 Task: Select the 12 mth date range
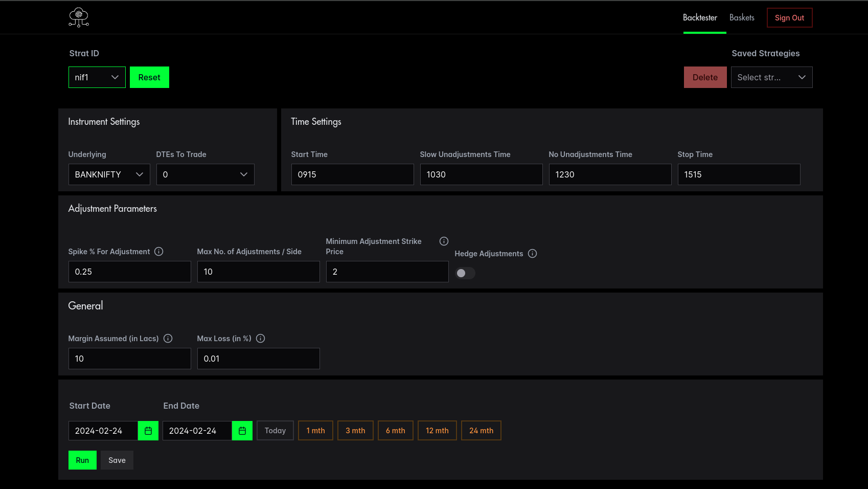(437, 431)
